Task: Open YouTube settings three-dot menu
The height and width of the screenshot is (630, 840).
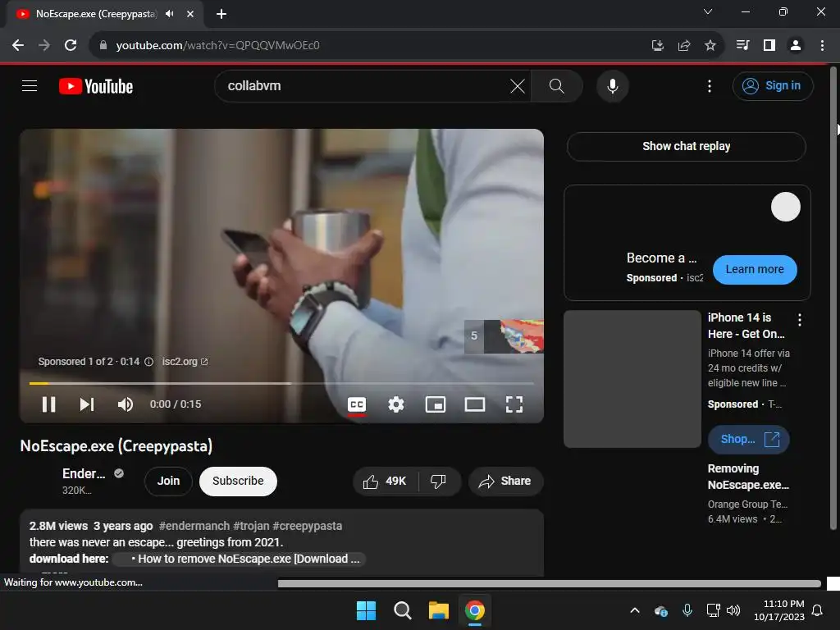Action: click(710, 85)
